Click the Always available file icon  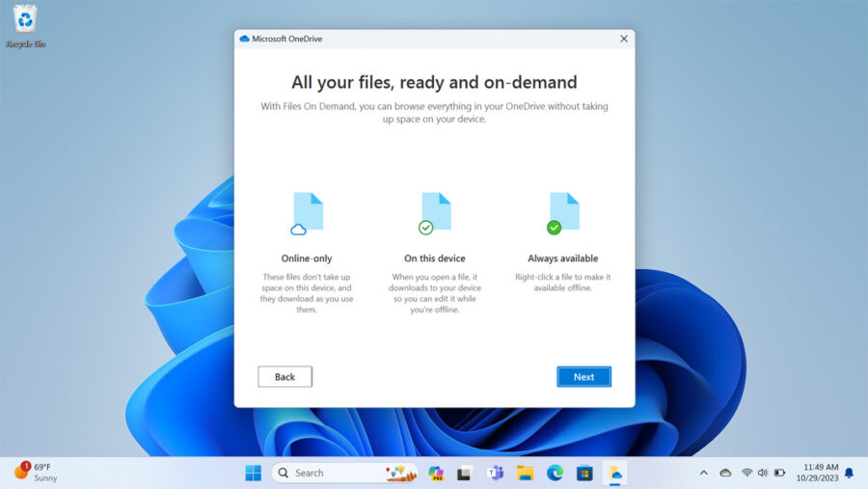point(563,213)
